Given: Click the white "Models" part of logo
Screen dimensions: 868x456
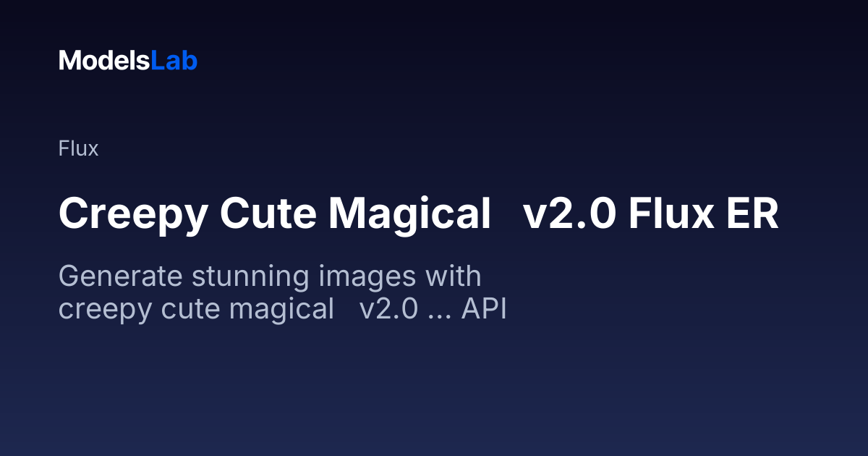Looking at the screenshot, I should [105, 61].
